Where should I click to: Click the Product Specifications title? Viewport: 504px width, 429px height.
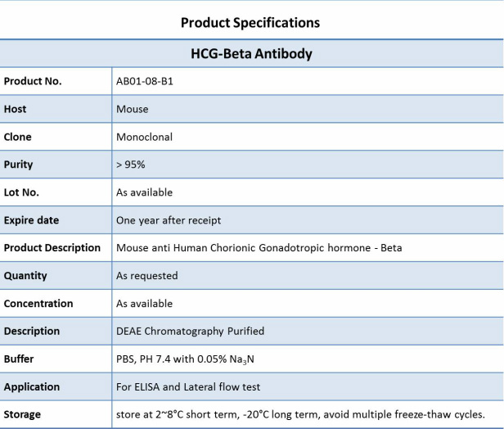pos(250,23)
